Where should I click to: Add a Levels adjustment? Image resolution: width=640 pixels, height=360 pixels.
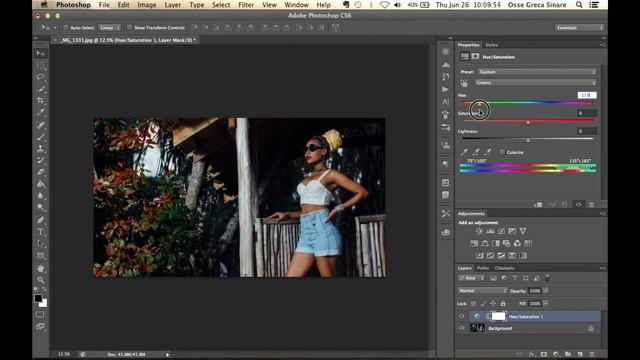point(490,231)
